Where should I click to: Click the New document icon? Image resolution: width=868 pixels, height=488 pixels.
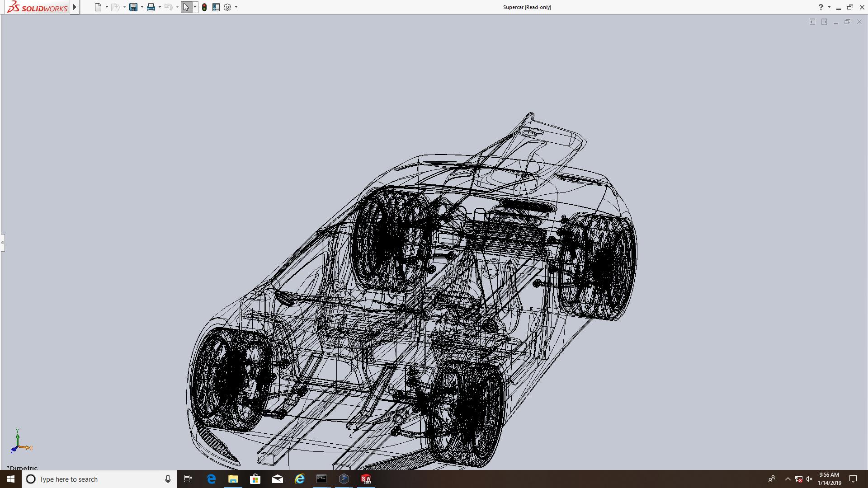(x=98, y=7)
